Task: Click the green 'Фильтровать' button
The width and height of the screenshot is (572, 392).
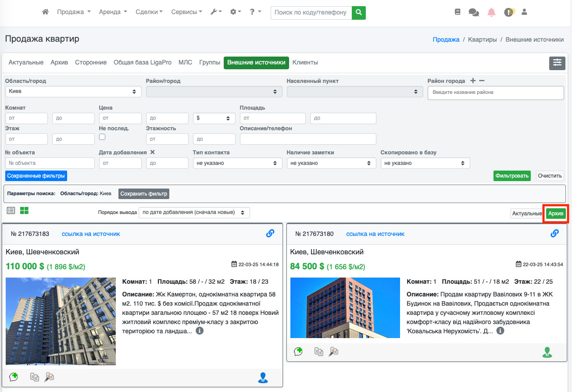Action: [x=511, y=176]
